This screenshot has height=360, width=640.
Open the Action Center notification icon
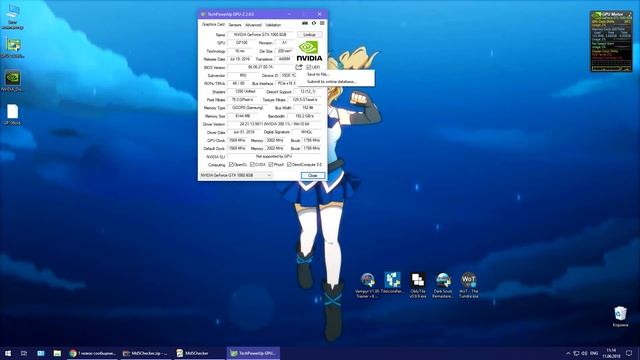pos(629,353)
